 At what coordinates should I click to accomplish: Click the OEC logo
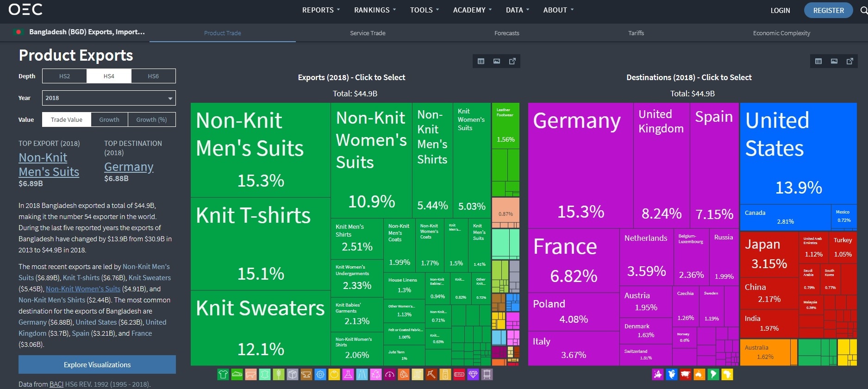point(25,10)
